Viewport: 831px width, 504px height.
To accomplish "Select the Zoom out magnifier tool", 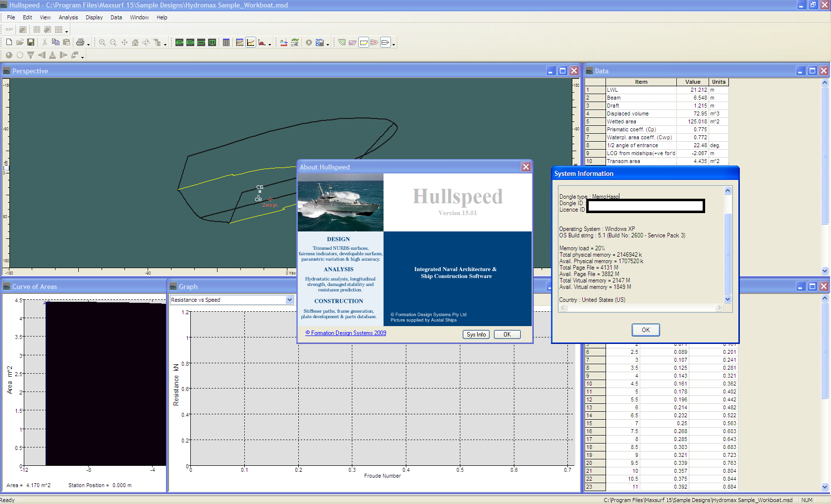I will 113,43.
